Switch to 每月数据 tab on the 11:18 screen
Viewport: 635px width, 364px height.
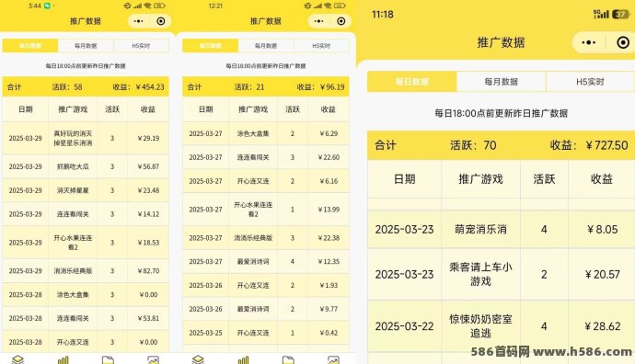pyautogui.click(x=502, y=82)
